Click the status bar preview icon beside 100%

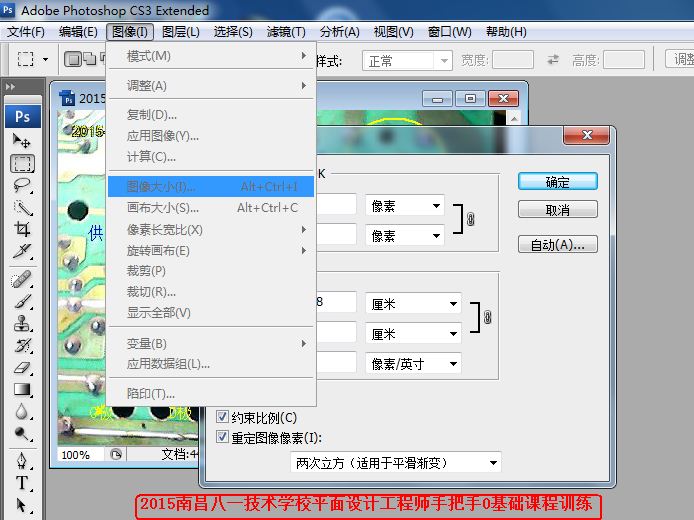coord(116,455)
